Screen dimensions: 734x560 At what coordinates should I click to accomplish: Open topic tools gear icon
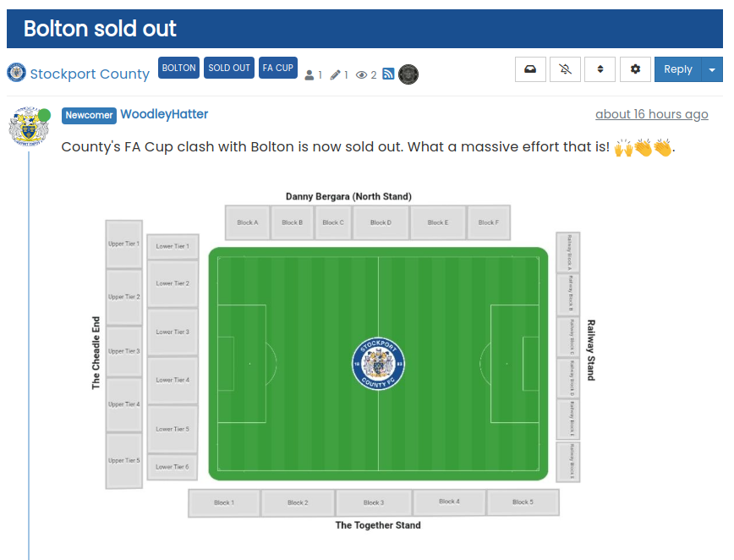click(x=635, y=69)
